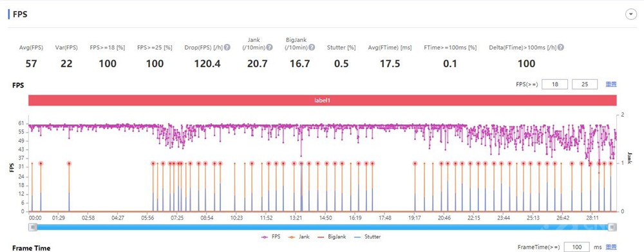Toggle the FPS series in the legend
The image size is (644, 252).
pos(272,237)
